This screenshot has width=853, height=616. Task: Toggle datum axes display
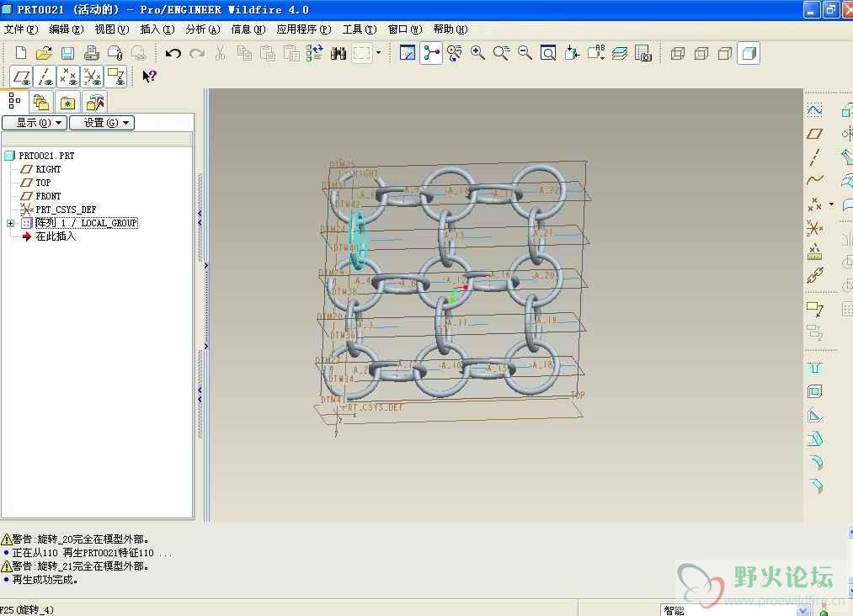pyautogui.click(x=45, y=77)
